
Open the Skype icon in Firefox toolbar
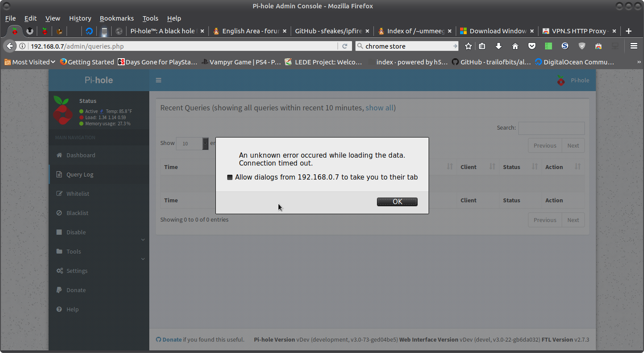point(565,46)
